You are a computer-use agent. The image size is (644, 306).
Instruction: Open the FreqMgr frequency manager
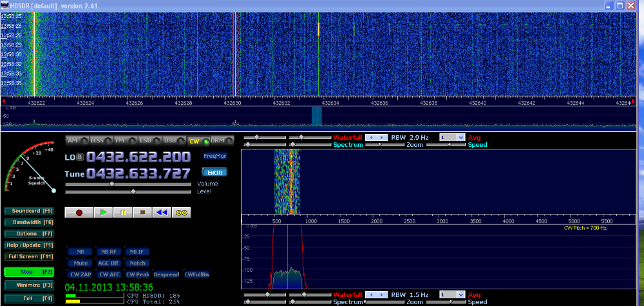click(215, 156)
